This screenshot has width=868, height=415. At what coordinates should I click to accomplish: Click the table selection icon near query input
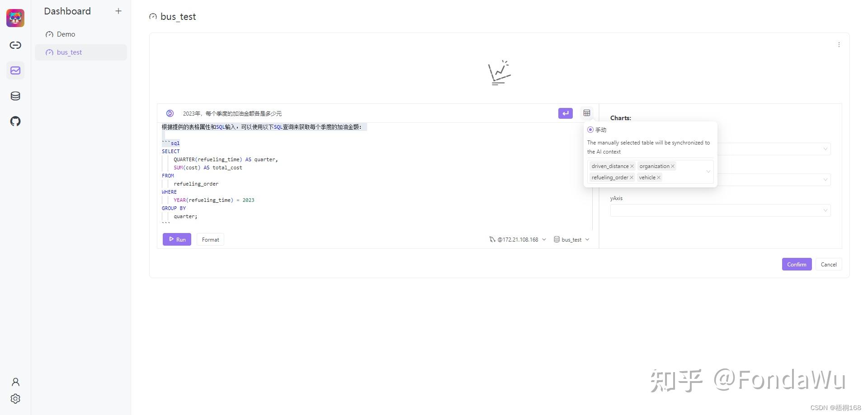(x=586, y=113)
